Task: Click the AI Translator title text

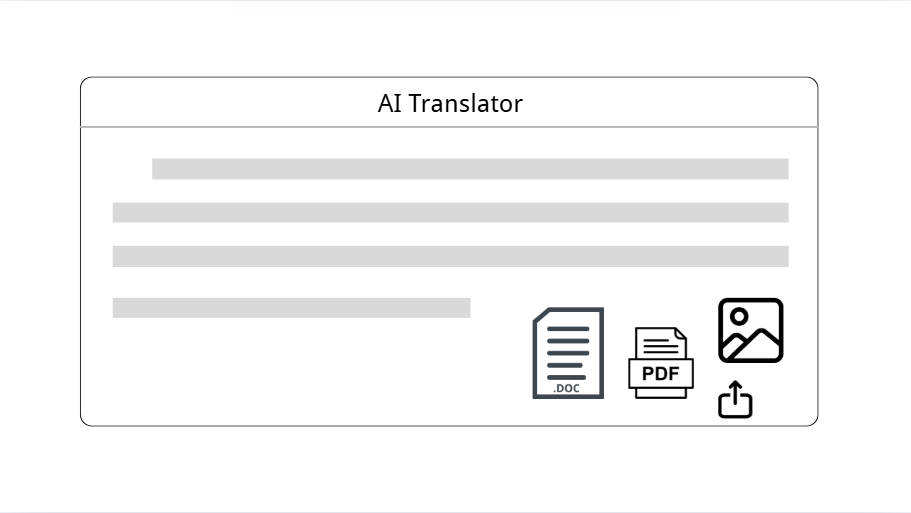Action: pos(450,103)
